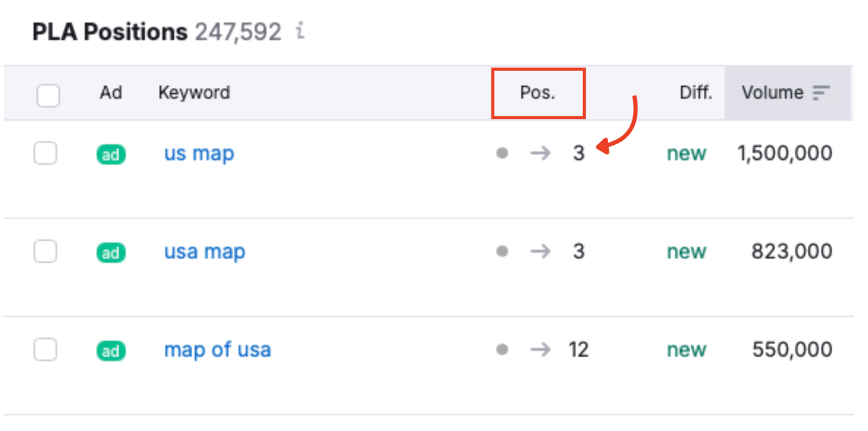868x431 pixels.
Task: Click the info icon beside PLA Positions
Action: click(300, 31)
